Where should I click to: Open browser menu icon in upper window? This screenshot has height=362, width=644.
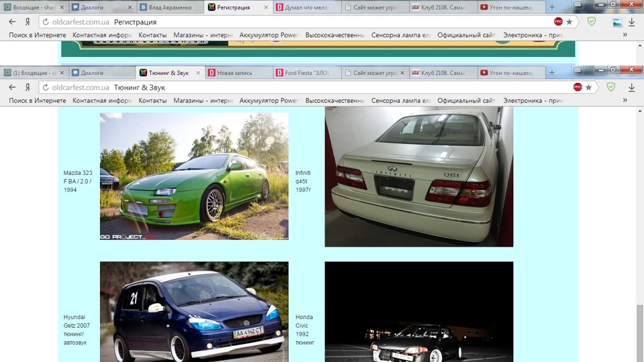578,5
